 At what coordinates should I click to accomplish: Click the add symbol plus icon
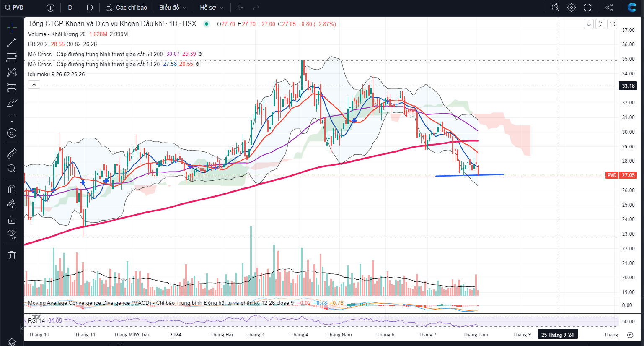point(51,8)
